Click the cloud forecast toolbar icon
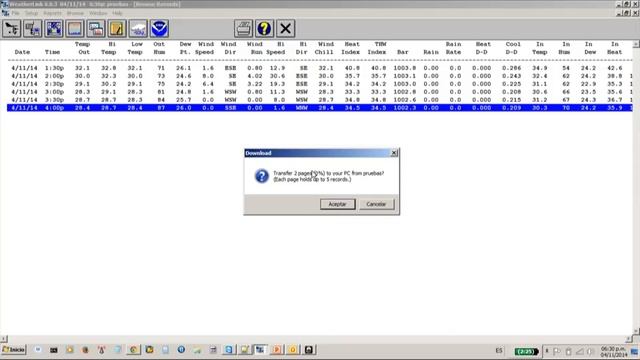Image resolution: width=640 pixels, height=360 pixels. pyautogui.click(x=138, y=29)
